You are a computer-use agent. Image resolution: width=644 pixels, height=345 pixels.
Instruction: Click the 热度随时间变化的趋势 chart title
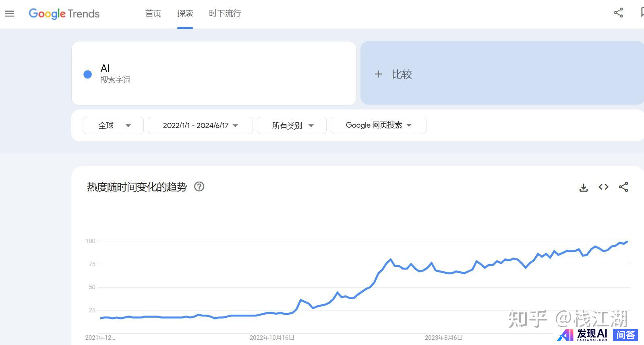click(x=137, y=187)
